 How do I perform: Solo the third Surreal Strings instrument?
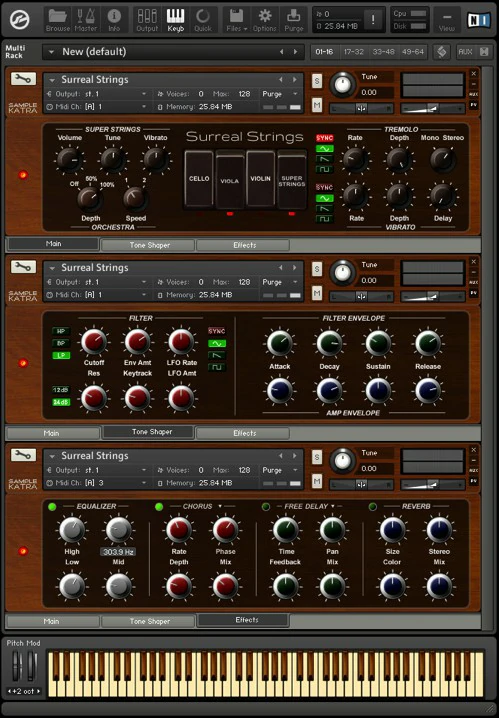(317, 457)
